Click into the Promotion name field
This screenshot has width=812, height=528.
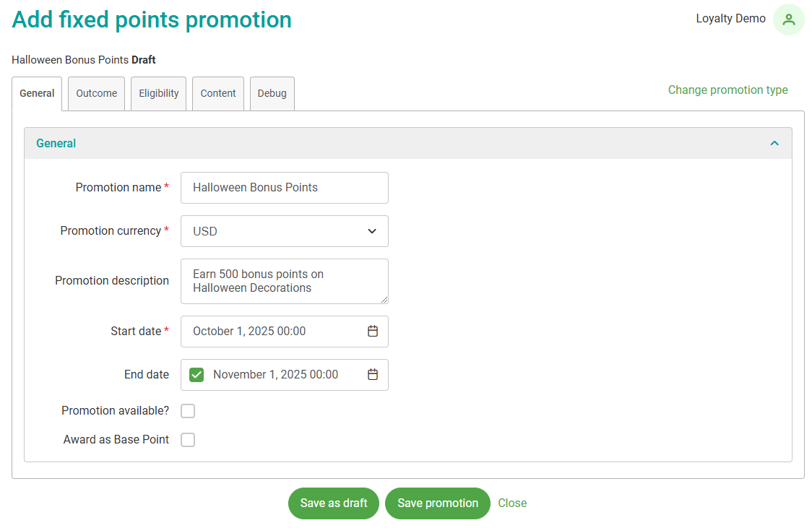coord(285,188)
